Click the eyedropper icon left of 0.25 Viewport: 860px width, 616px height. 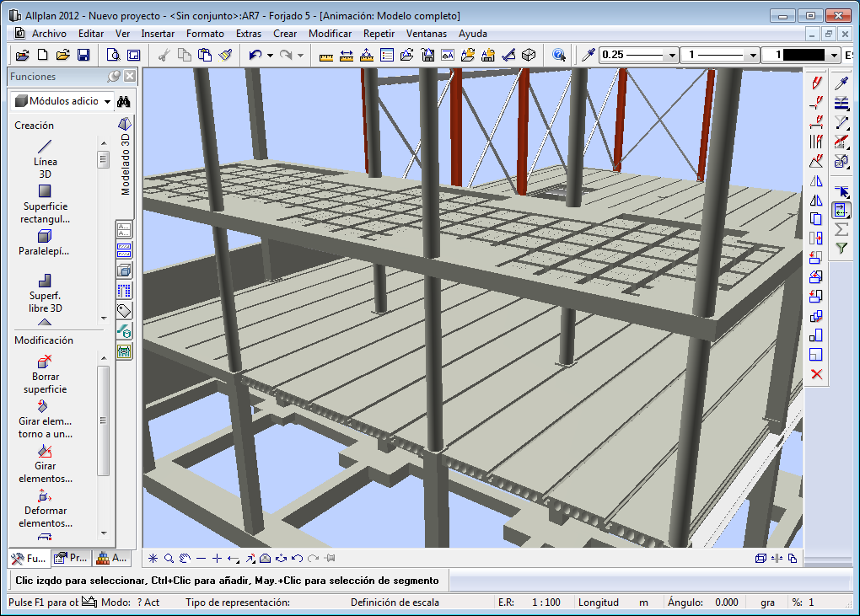(x=588, y=55)
